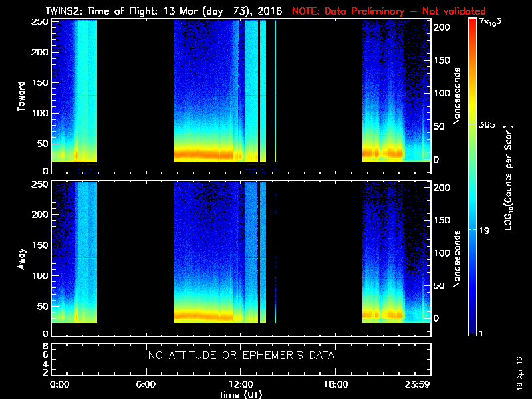Click 'NO ATTITUDE OR EPHEMERIS DATA' message
The image size is (532, 399).
point(240,356)
